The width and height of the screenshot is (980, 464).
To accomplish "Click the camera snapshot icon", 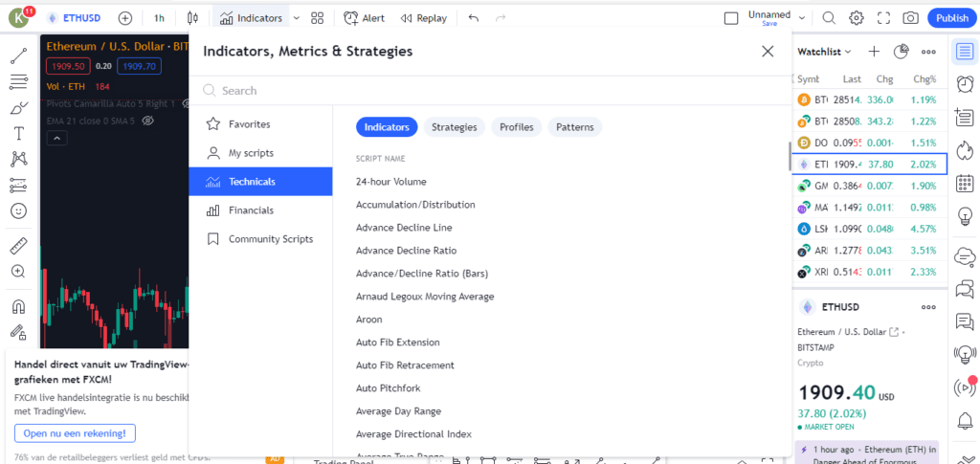I will pos(910,18).
